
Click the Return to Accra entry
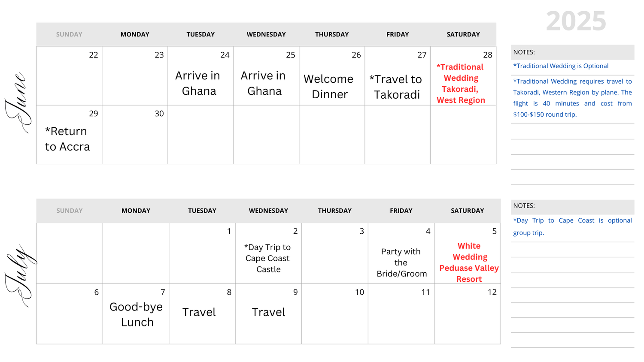pyautogui.click(x=67, y=139)
